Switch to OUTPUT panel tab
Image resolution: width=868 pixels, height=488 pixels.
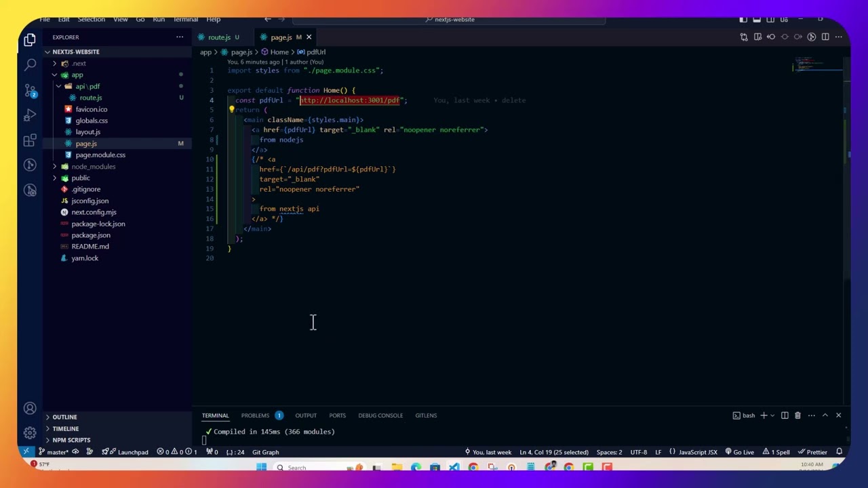[x=306, y=415]
